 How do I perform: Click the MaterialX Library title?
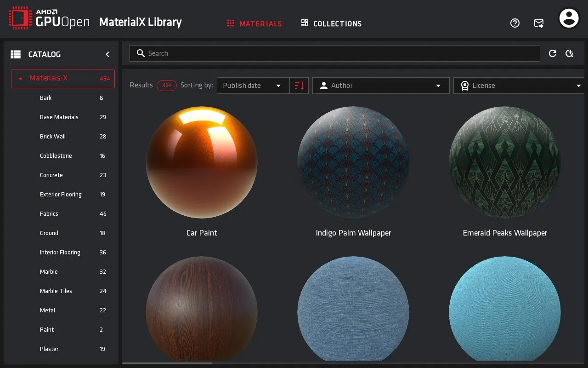[x=141, y=22]
